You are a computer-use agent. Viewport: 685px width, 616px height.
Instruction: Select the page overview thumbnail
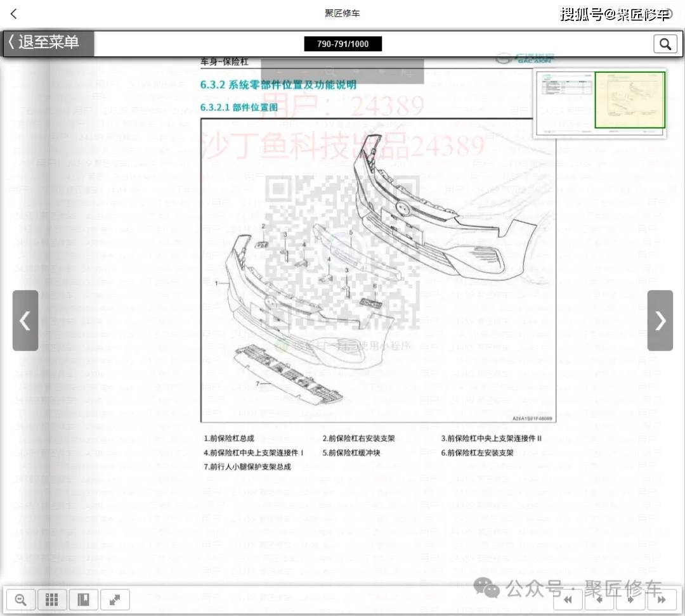pos(601,103)
